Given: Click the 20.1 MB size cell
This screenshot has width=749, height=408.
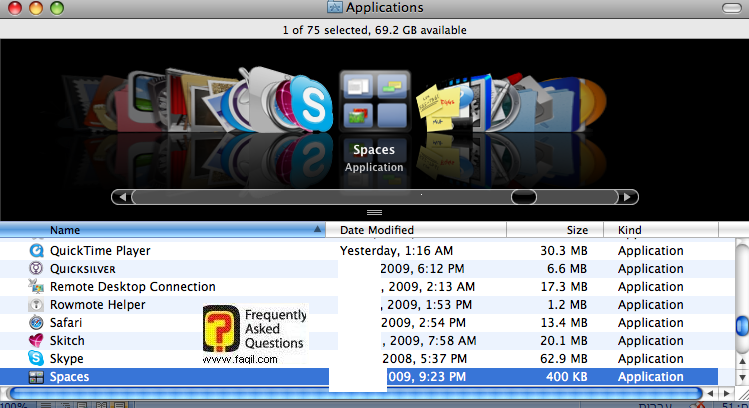Looking at the screenshot, I should (564, 341).
